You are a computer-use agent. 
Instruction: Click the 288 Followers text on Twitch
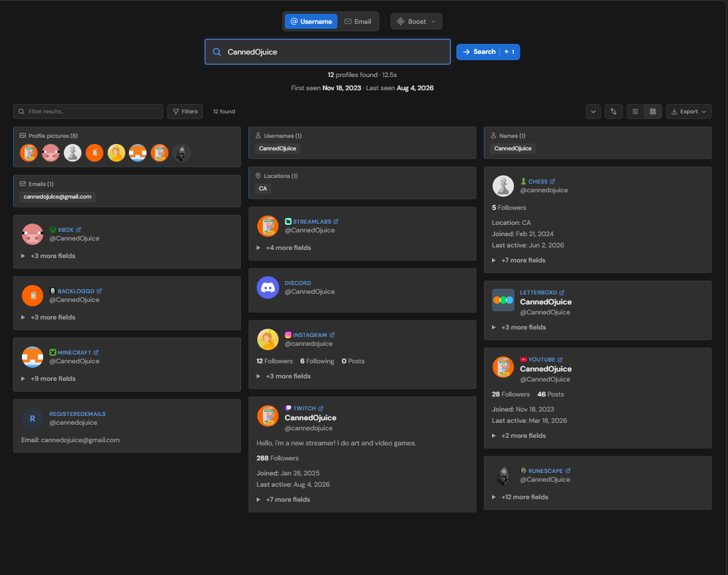[278, 458]
